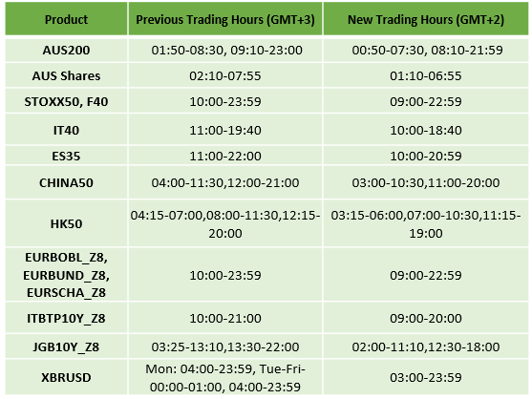Click the XBRUSD product cell
Screen dimensions: 532x399
tap(66, 377)
